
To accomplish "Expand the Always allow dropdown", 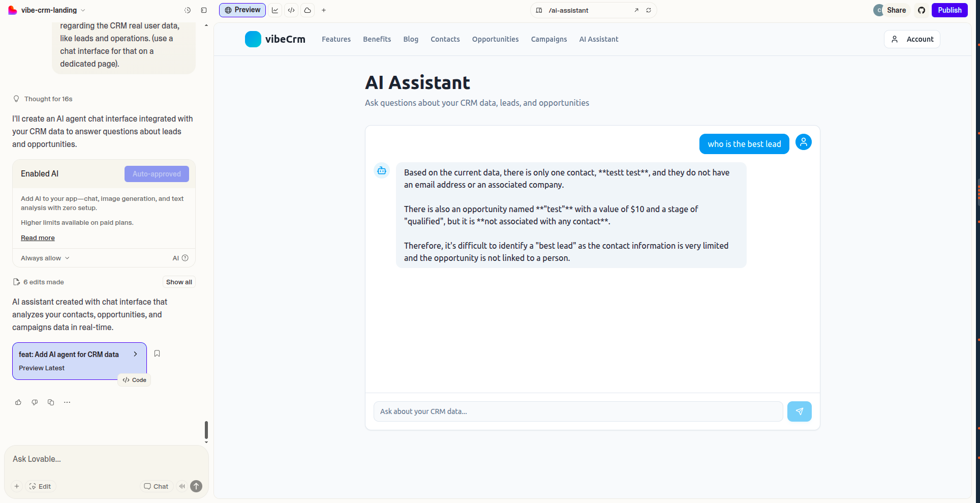I will (x=45, y=258).
